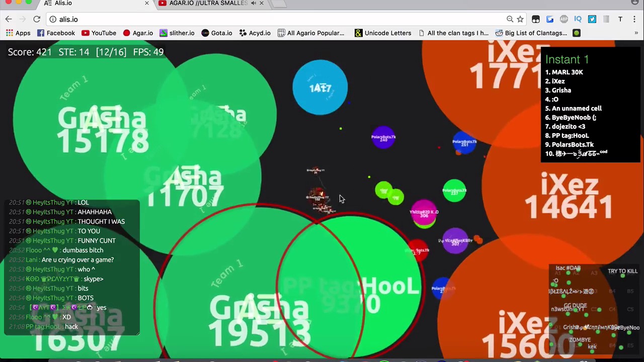Click chat message 'Are u crying over a game?'
The width and height of the screenshot is (644, 362).
tap(77, 259)
